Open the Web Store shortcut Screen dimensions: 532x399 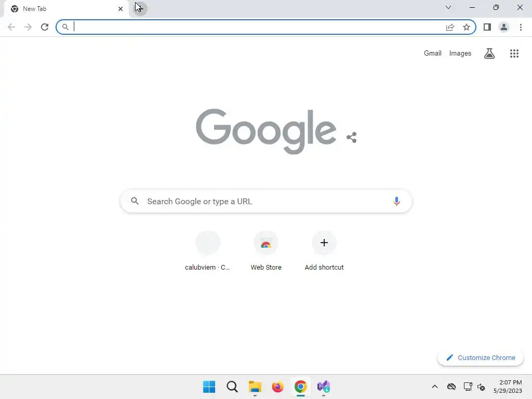266,251
